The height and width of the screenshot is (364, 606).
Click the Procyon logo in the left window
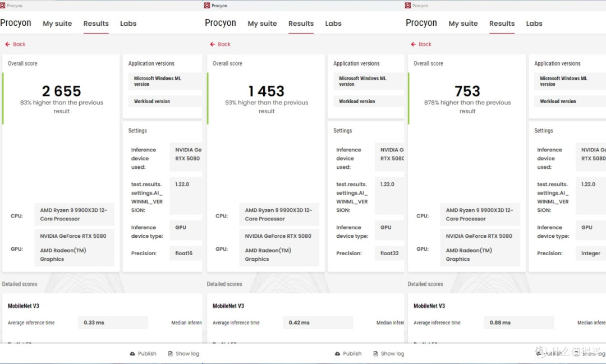coord(16,23)
